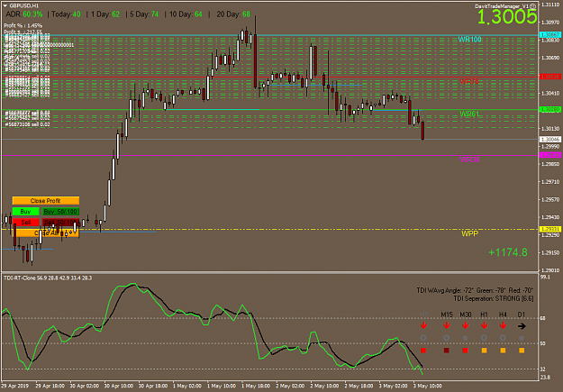Click the hollow gray circle in M5 column
563x392 pixels.
[x=423, y=338]
